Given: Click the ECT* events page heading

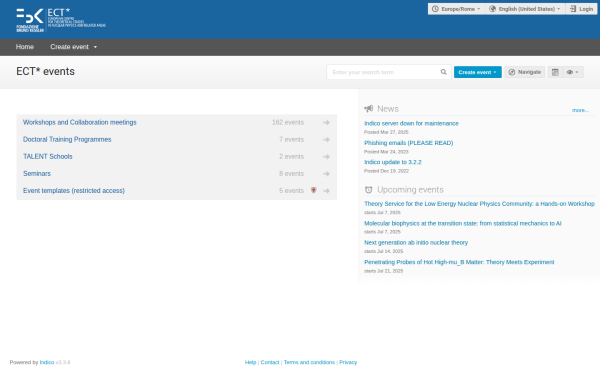Looking at the screenshot, I should pos(46,72).
